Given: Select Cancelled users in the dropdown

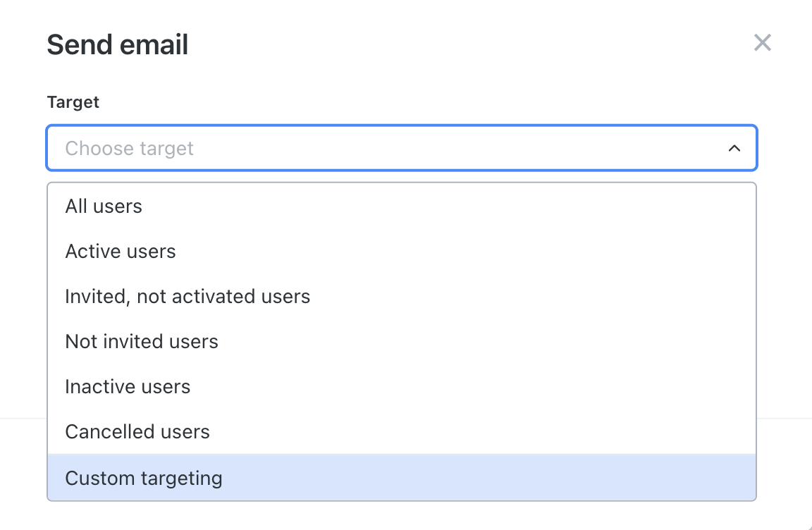Looking at the screenshot, I should [402, 431].
